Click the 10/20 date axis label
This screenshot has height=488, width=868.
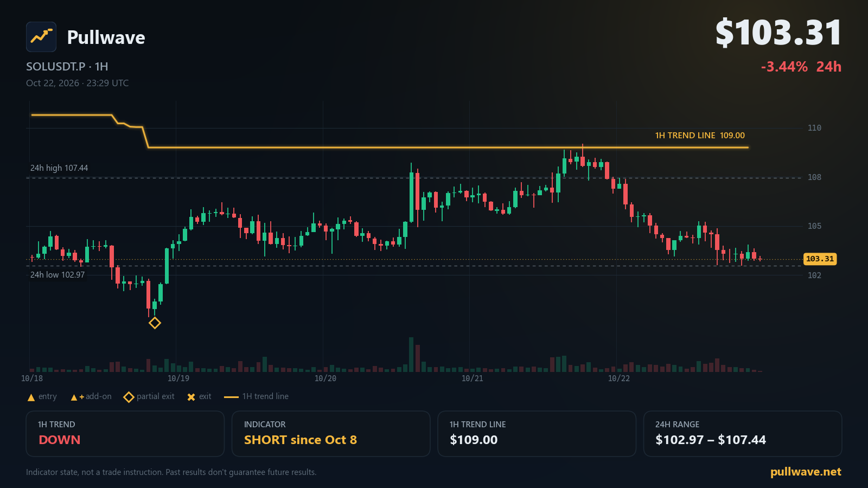pos(325,378)
